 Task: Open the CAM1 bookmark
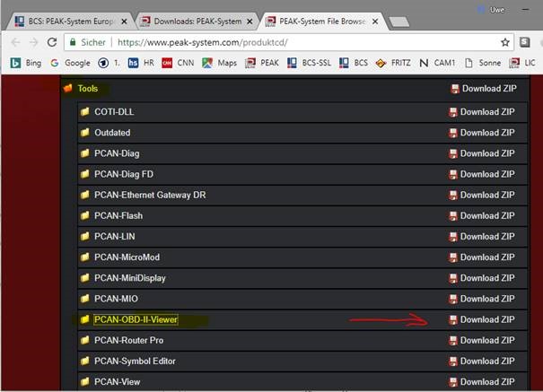(437, 63)
